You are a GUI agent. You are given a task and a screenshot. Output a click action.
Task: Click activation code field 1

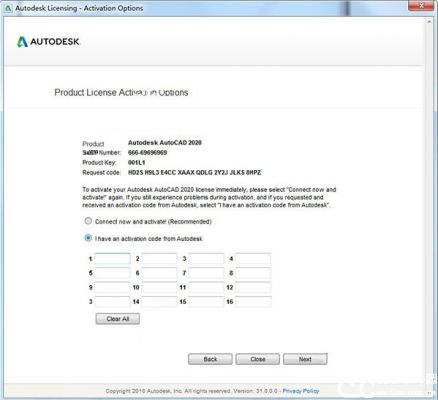click(x=113, y=259)
